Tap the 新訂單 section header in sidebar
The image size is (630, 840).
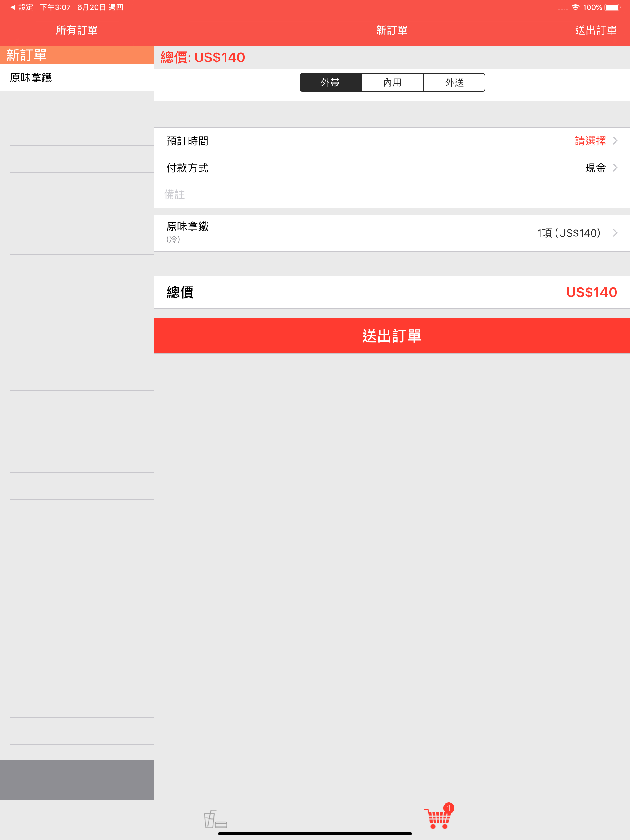77,55
